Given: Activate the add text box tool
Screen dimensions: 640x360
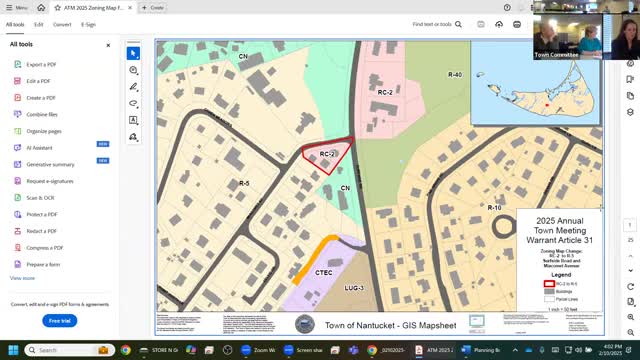Looking at the screenshot, I should (x=133, y=120).
